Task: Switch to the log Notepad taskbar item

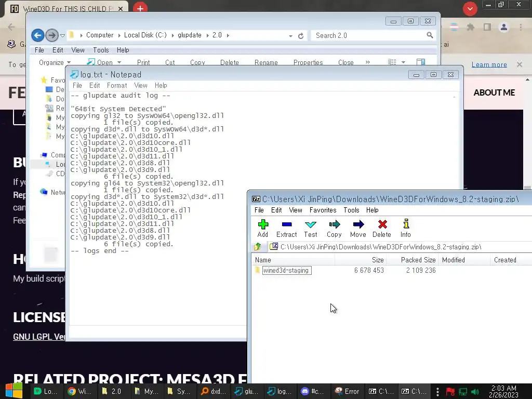Action: (280, 391)
